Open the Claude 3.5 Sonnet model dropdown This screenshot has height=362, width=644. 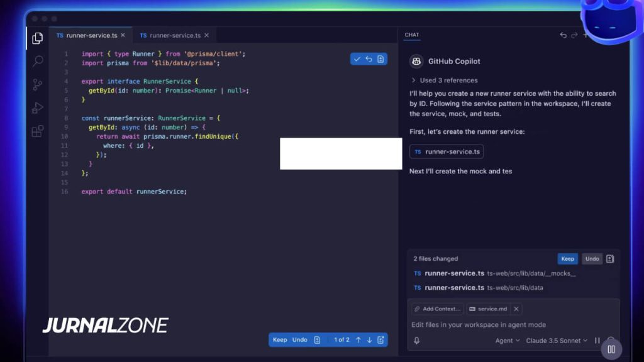tap(555, 340)
